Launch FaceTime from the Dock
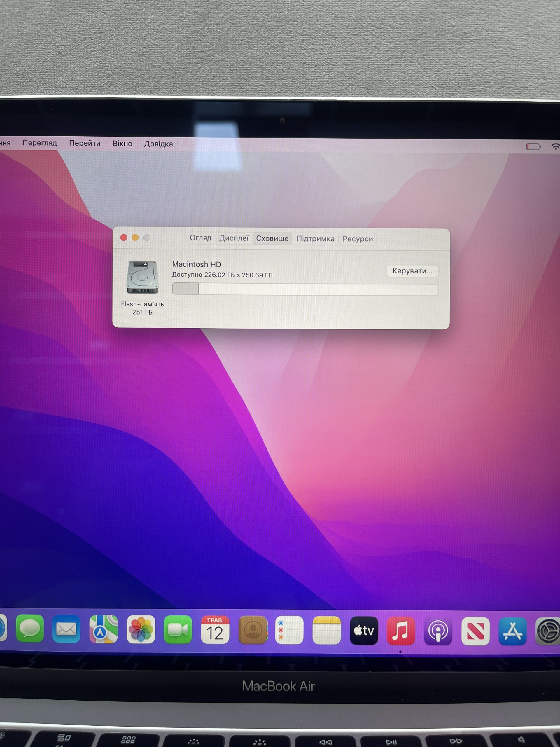The height and width of the screenshot is (747, 560). pos(178,629)
